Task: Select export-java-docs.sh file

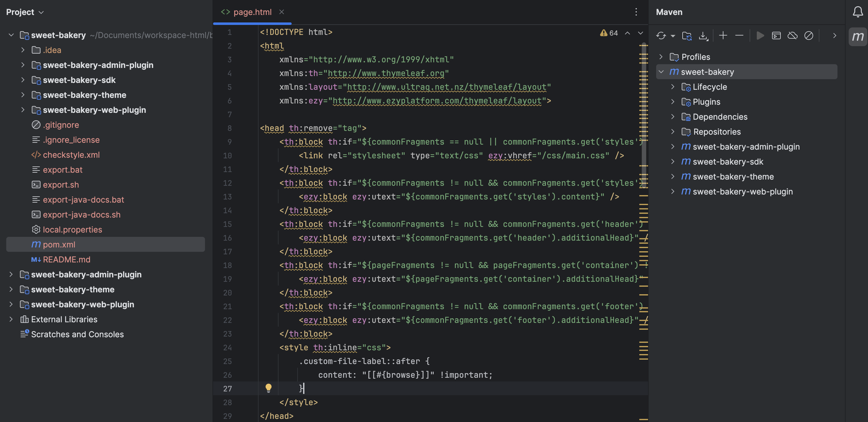Action: coord(82,214)
